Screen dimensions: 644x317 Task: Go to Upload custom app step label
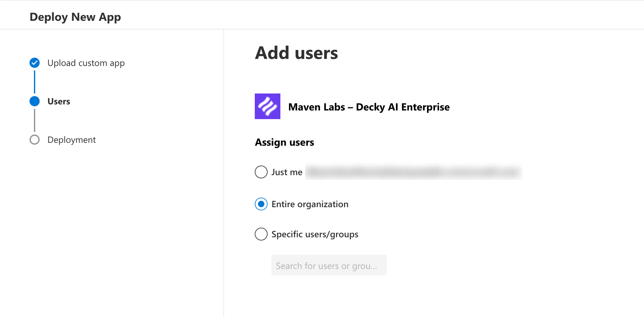pyautogui.click(x=86, y=63)
